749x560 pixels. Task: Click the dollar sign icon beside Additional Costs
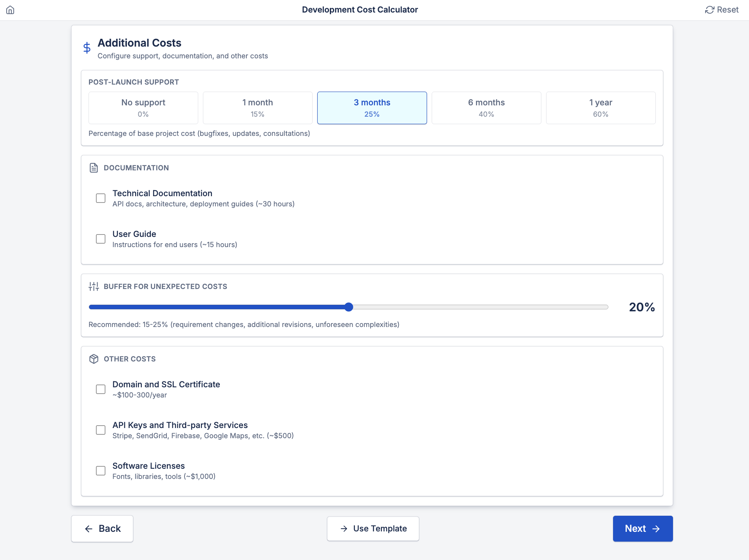click(86, 48)
